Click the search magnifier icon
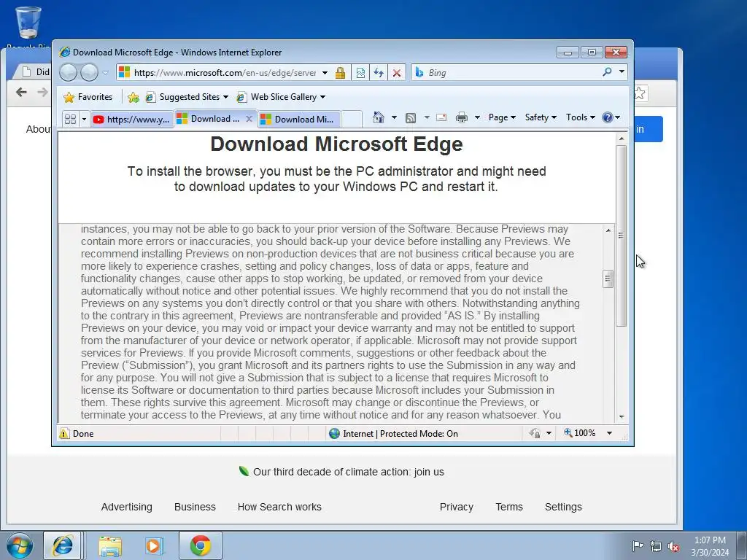The image size is (747, 560). tap(607, 72)
